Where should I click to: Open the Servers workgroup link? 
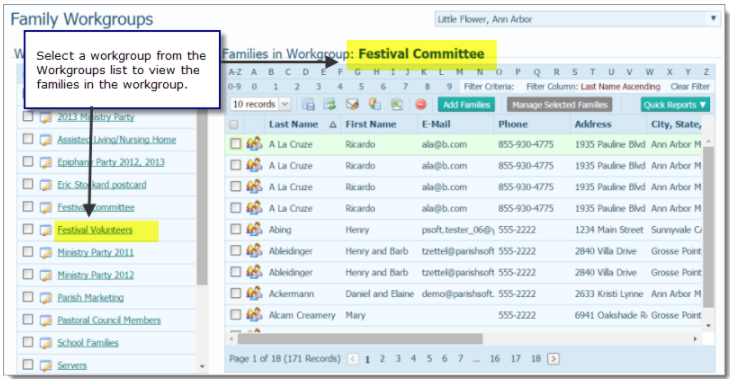tap(72, 365)
